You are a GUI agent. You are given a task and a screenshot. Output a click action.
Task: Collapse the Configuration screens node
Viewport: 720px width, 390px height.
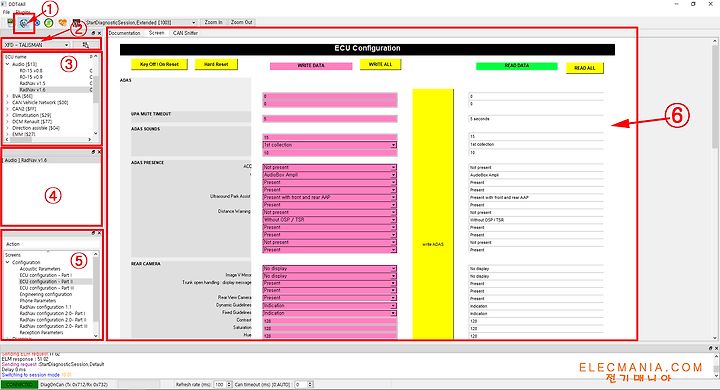pyautogui.click(x=7, y=262)
